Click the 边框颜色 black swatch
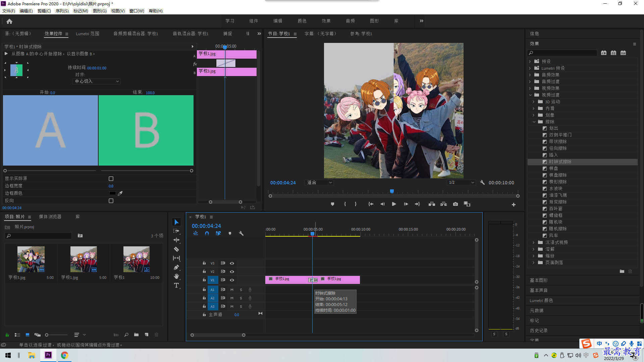The image size is (644, 362). [x=112, y=193]
